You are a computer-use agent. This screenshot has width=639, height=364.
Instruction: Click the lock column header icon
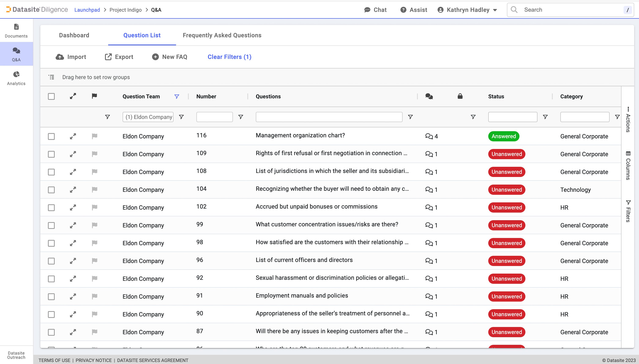(460, 96)
